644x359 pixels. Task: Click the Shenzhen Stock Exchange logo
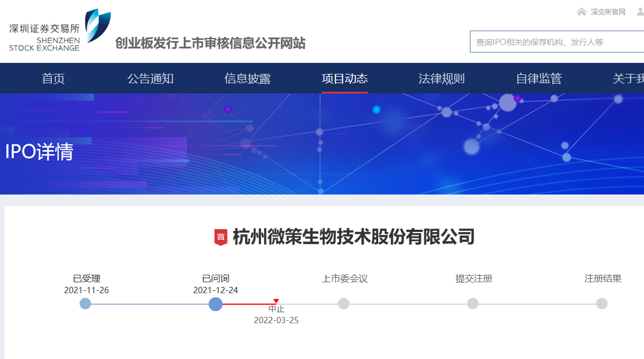[60, 31]
